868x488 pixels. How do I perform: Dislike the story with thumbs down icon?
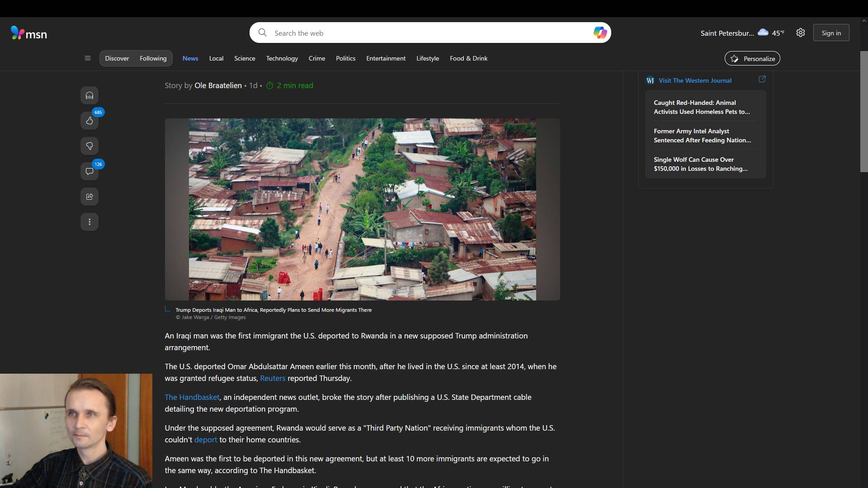[90, 146]
